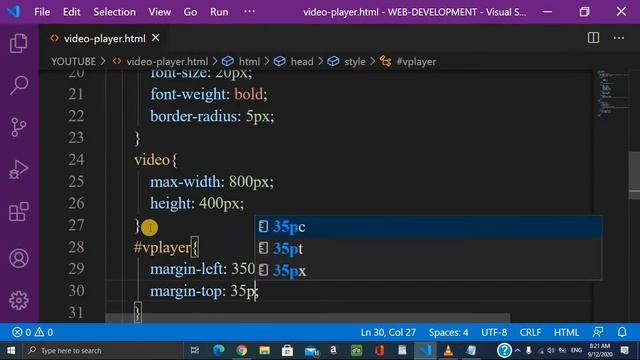640x360 pixels.
Task: Open Windows Action Center notifications
Action: (x=624, y=350)
